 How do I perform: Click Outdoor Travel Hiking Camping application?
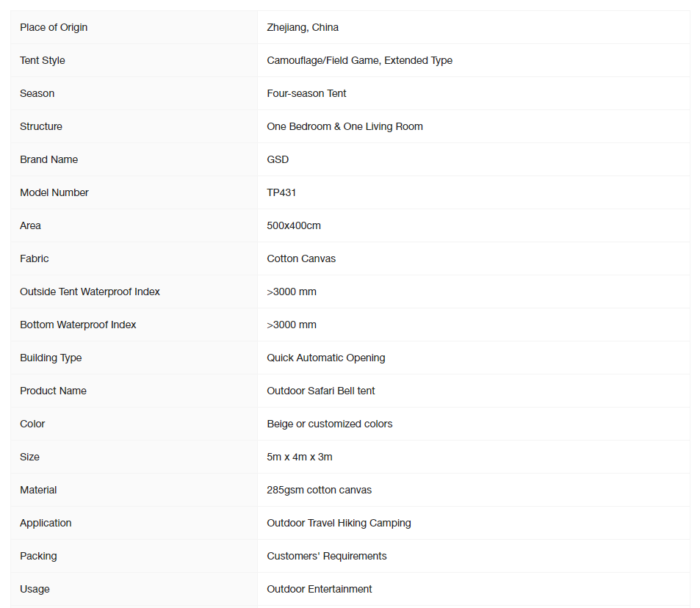click(339, 523)
